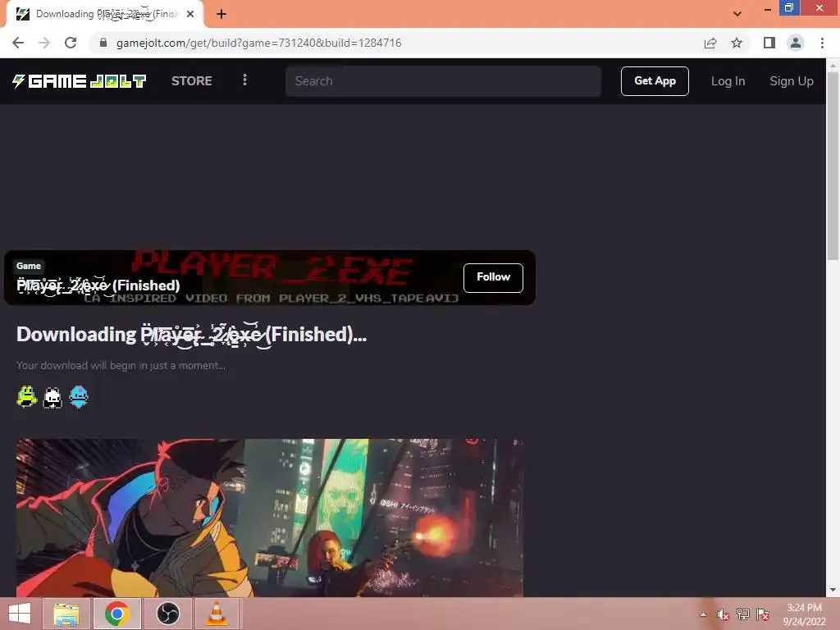The height and width of the screenshot is (630, 840).
Task: Click the Game Jolt Search field
Action: pos(443,81)
